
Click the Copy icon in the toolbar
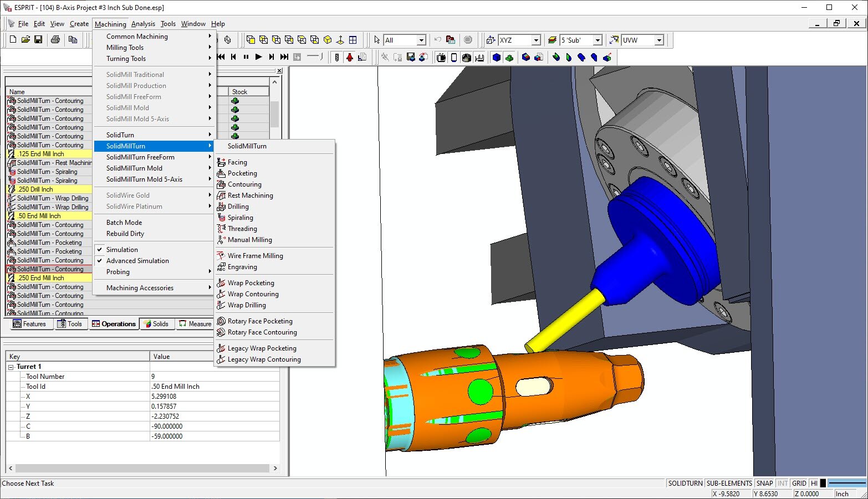pyautogui.click(x=73, y=40)
